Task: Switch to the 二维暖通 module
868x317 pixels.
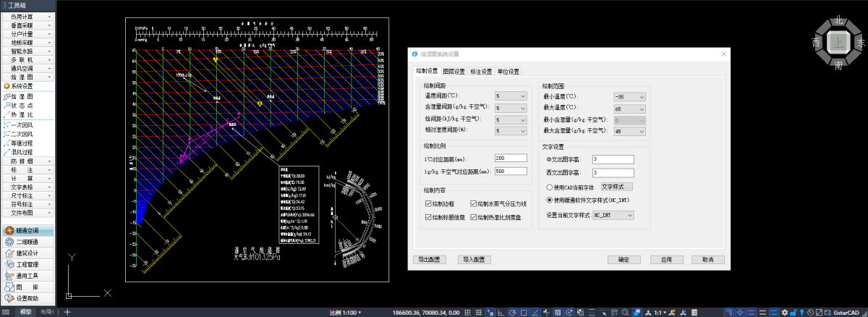Action: tap(27, 242)
